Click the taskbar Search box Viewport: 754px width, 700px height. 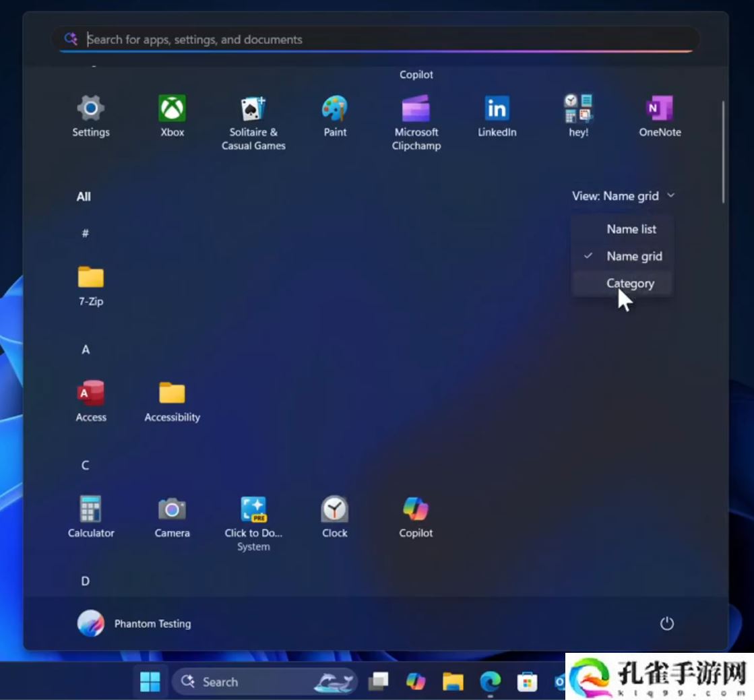[265, 681]
